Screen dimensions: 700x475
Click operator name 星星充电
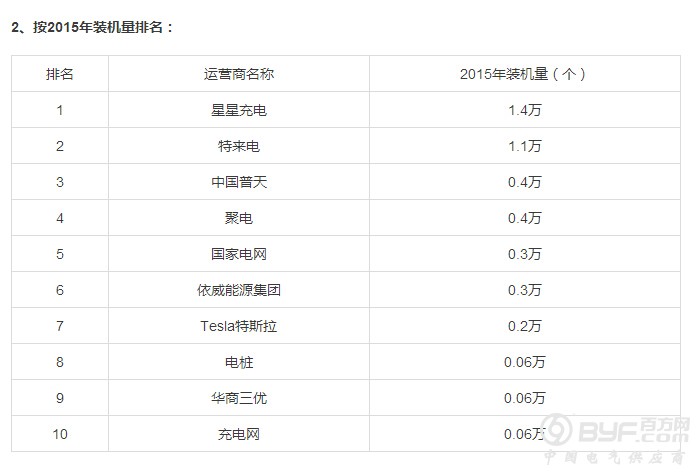tap(239, 110)
